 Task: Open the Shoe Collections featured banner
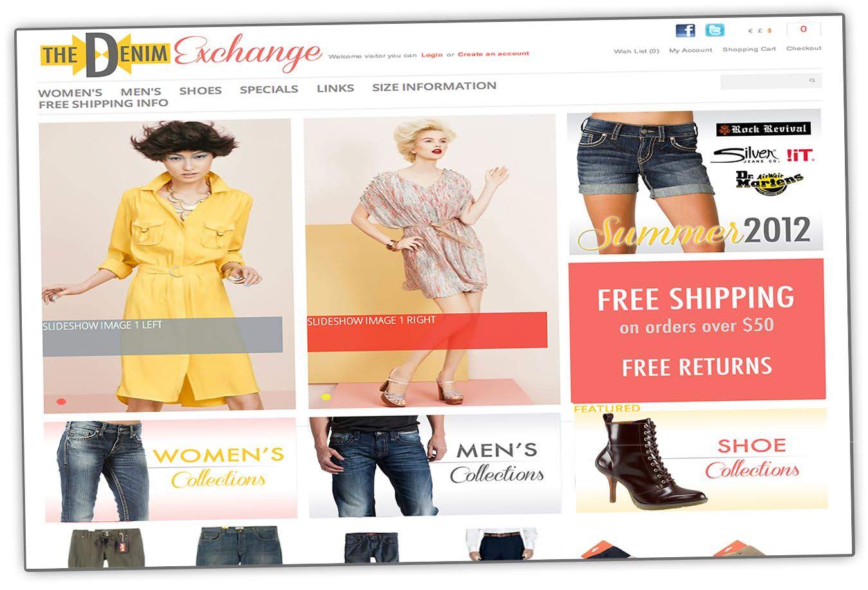(701, 458)
